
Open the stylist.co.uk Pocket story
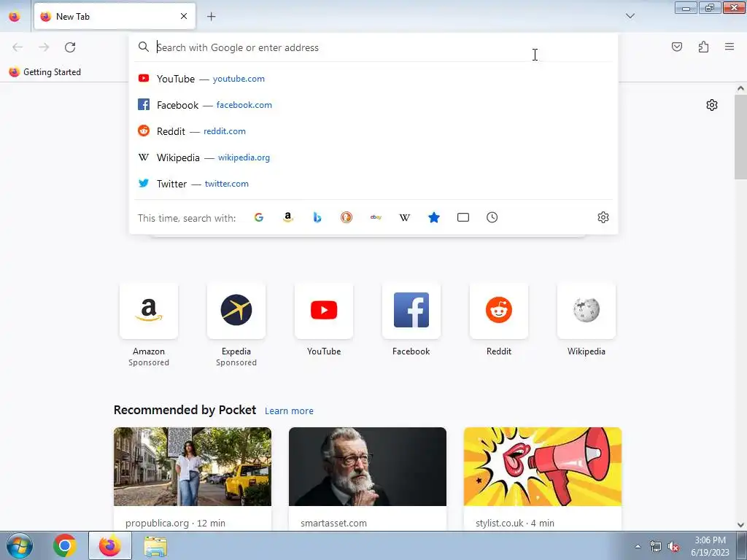pyautogui.click(x=543, y=478)
